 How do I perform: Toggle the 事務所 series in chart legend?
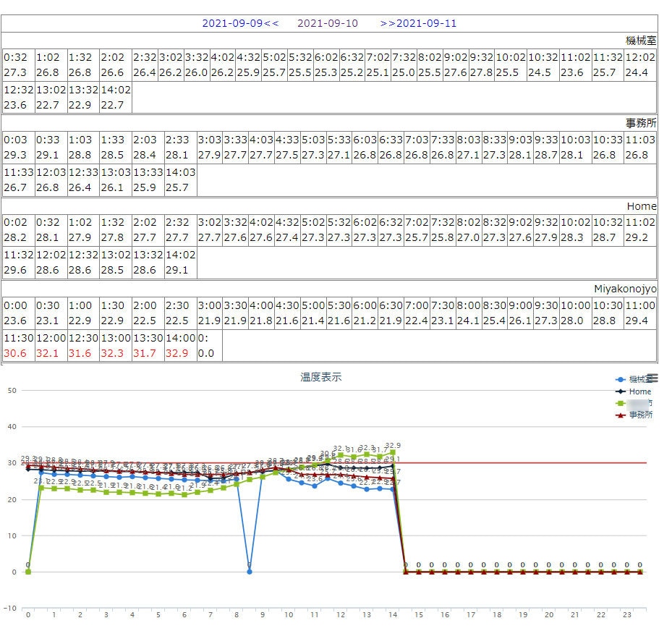pyautogui.click(x=634, y=415)
